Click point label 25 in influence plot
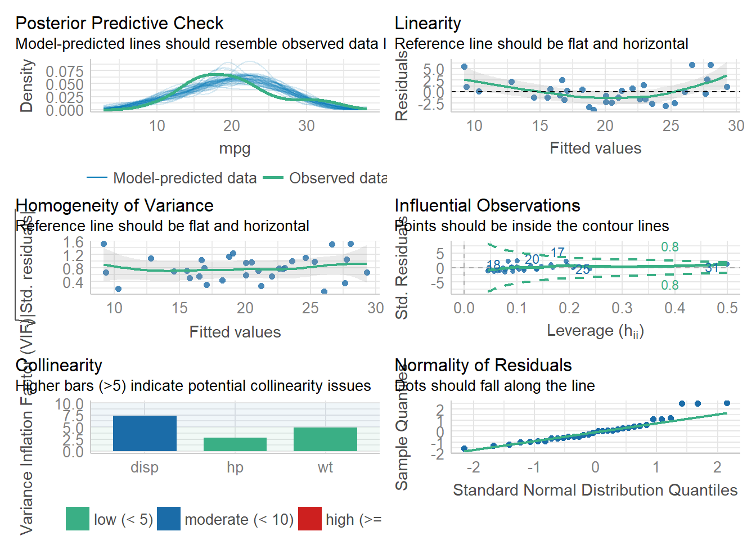Image resolution: width=756 pixels, height=540 pixels. point(583,269)
